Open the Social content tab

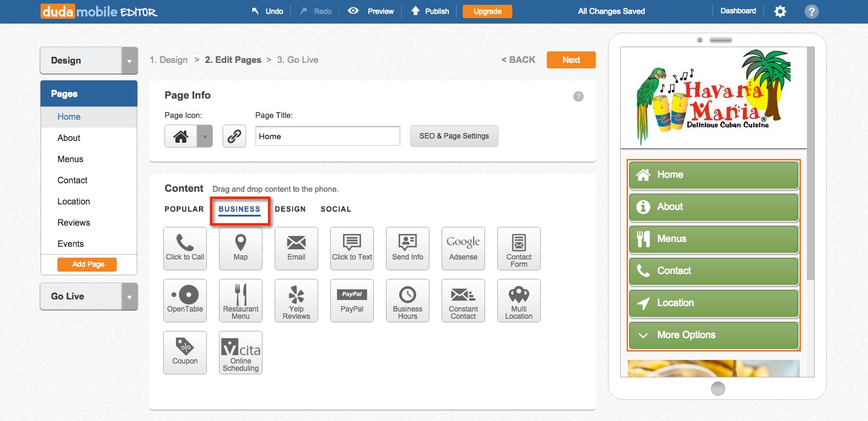point(336,209)
